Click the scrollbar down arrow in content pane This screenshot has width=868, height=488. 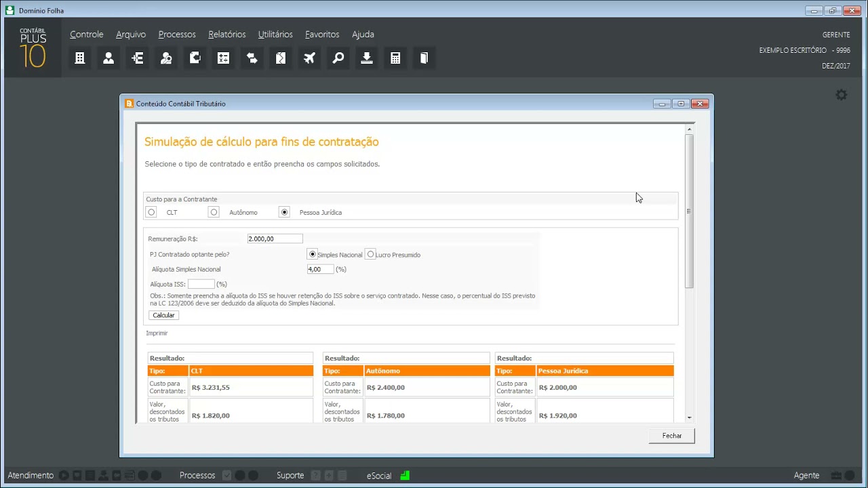(x=690, y=418)
